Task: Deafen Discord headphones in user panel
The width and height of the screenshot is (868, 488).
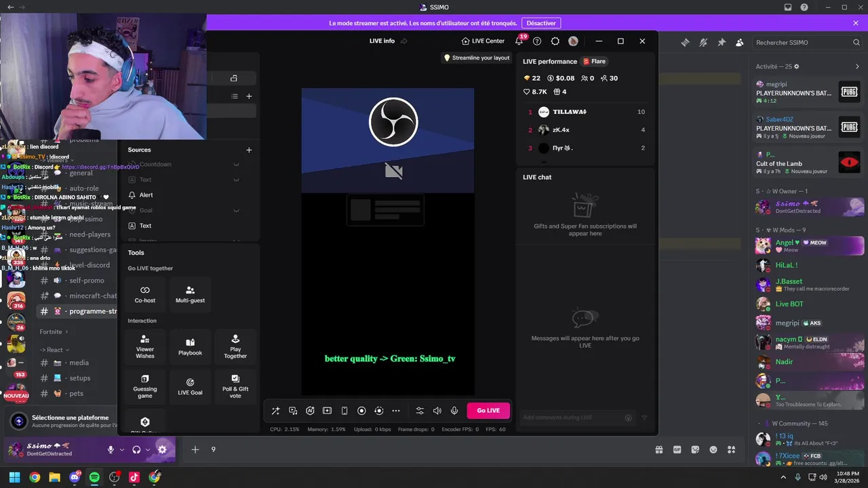Action: (x=136, y=449)
